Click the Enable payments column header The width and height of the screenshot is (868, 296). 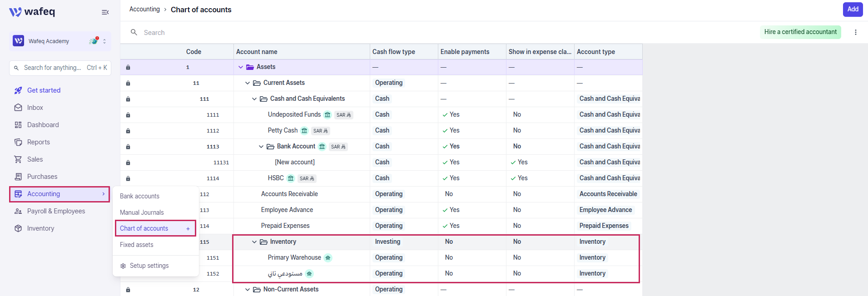[x=465, y=52]
